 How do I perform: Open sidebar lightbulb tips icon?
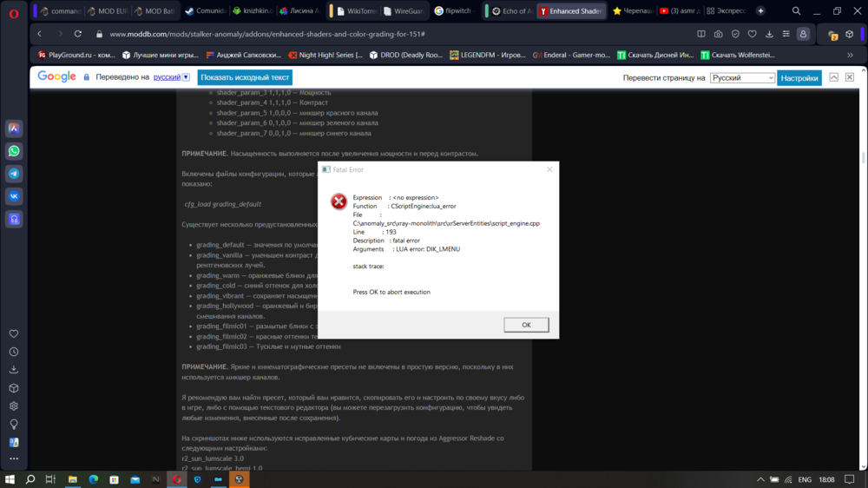pos(14,425)
